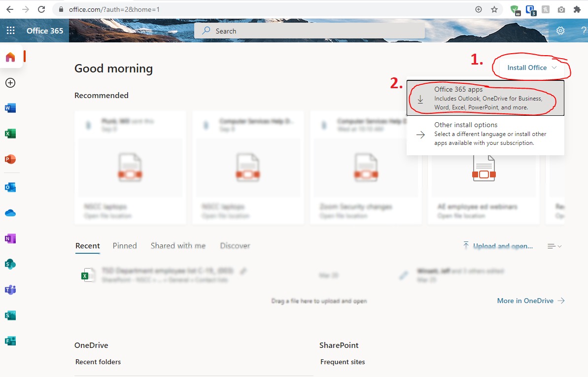Open Excel from the left app rail
Image resolution: width=588 pixels, height=377 pixels.
10,134
